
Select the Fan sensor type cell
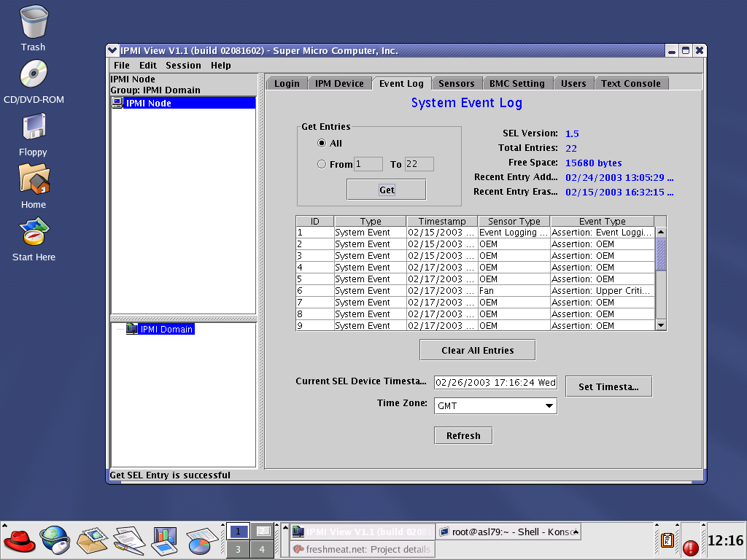tap(514, 290)
